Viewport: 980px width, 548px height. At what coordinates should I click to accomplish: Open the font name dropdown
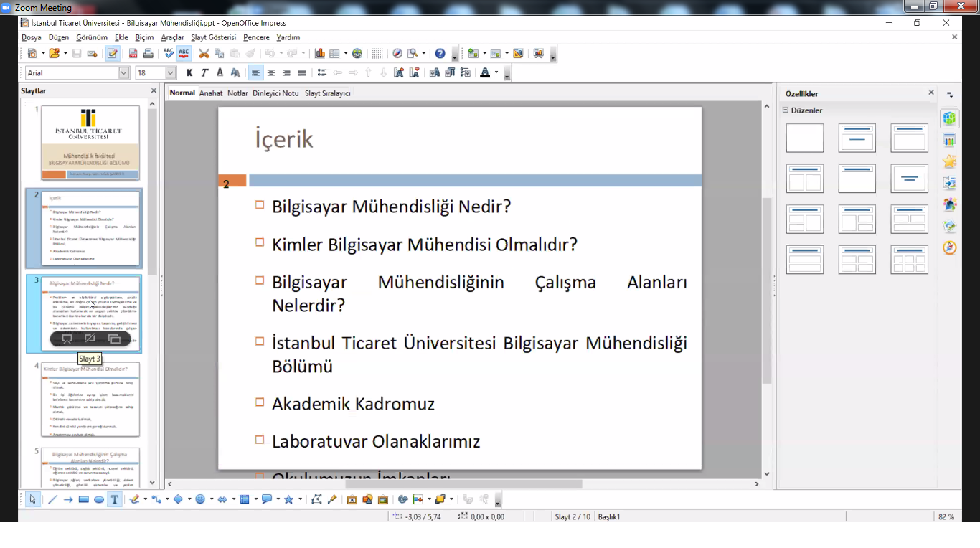pos(124,73)
